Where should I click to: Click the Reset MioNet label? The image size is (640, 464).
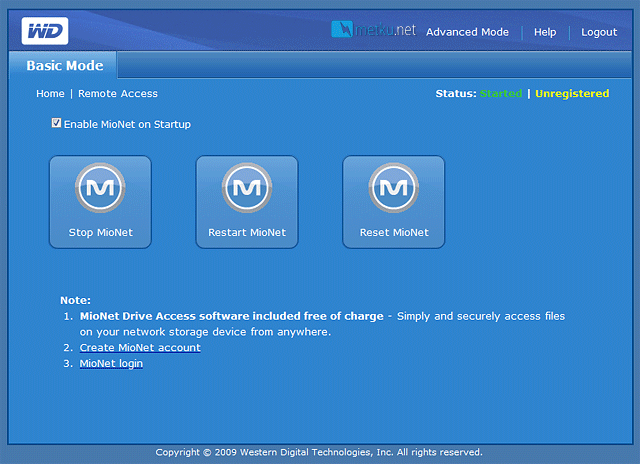(x=394, y=233)
